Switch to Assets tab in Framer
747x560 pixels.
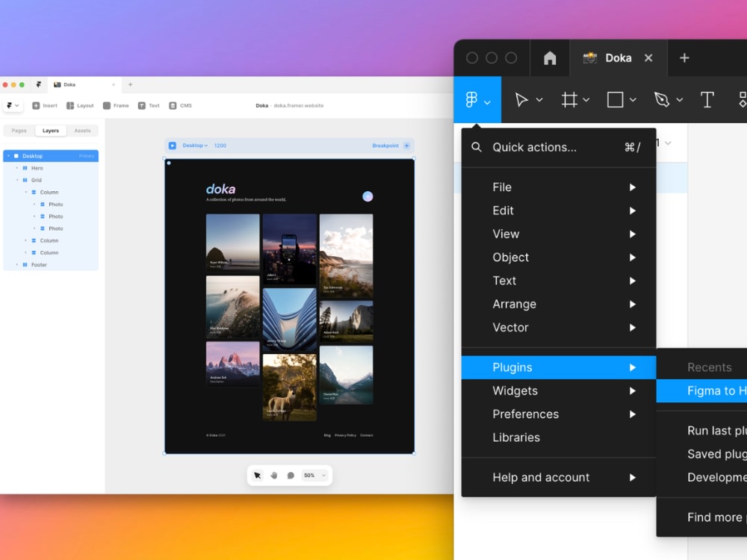[82, 131]
